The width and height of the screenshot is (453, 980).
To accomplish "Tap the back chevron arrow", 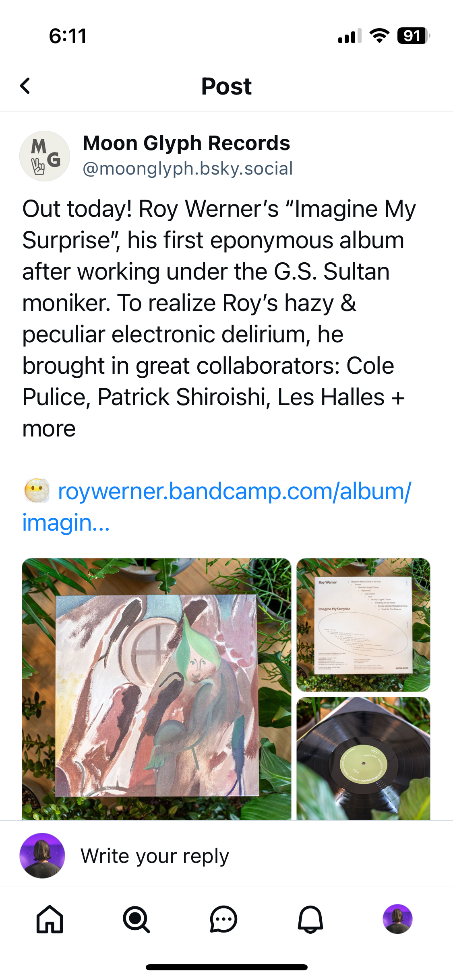I will point(25,86).
